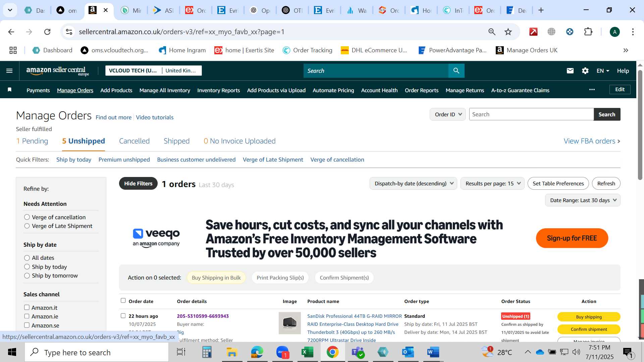This screenshot has height=362, width=644.
Task: Show hidden system tray icons chevron
Action: (x=528, y=352)
